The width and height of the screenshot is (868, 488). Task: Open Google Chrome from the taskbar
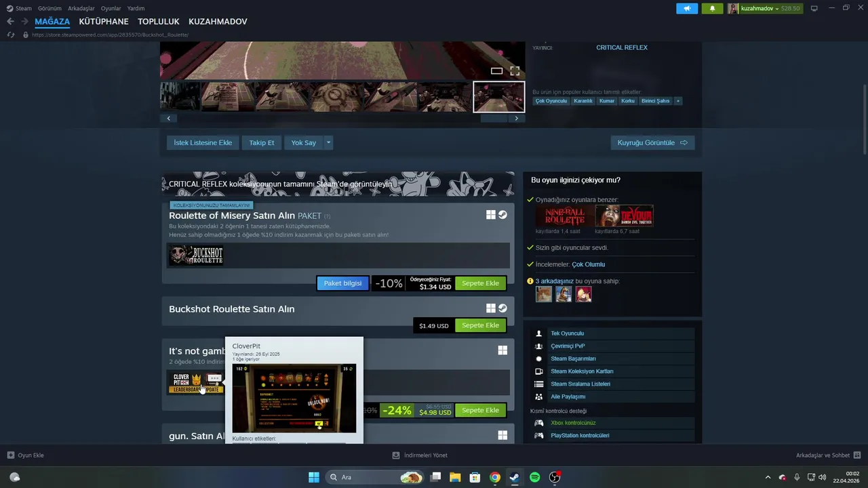pyautogui.click(x=495, y=477)
